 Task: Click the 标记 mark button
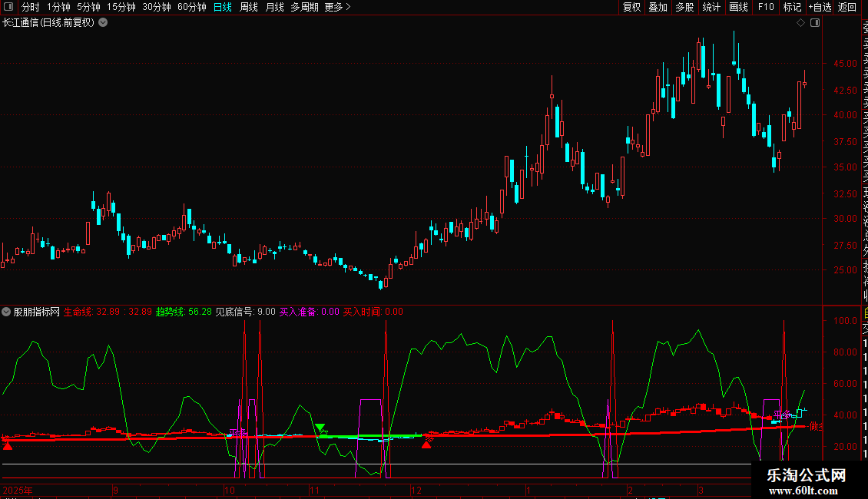(792, 7)
